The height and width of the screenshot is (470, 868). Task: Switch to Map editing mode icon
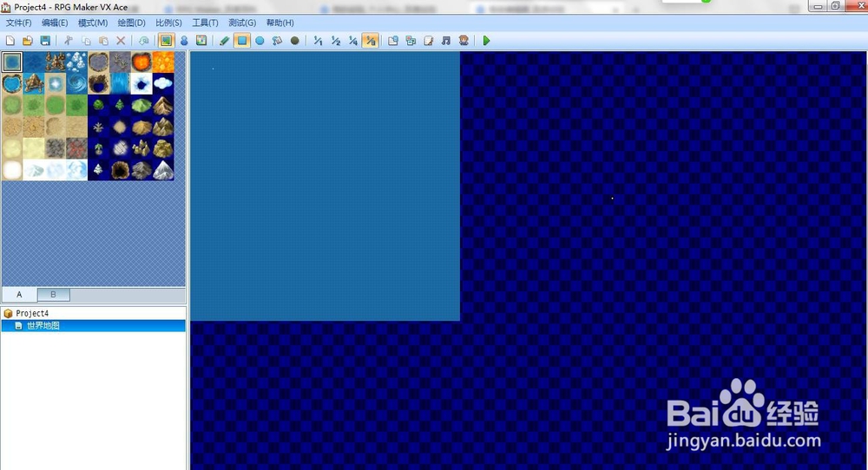(166, 41)
